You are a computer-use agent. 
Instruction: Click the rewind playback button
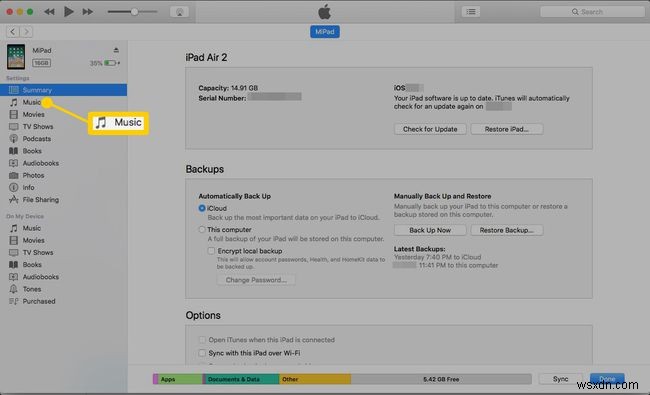pos(49,12)
